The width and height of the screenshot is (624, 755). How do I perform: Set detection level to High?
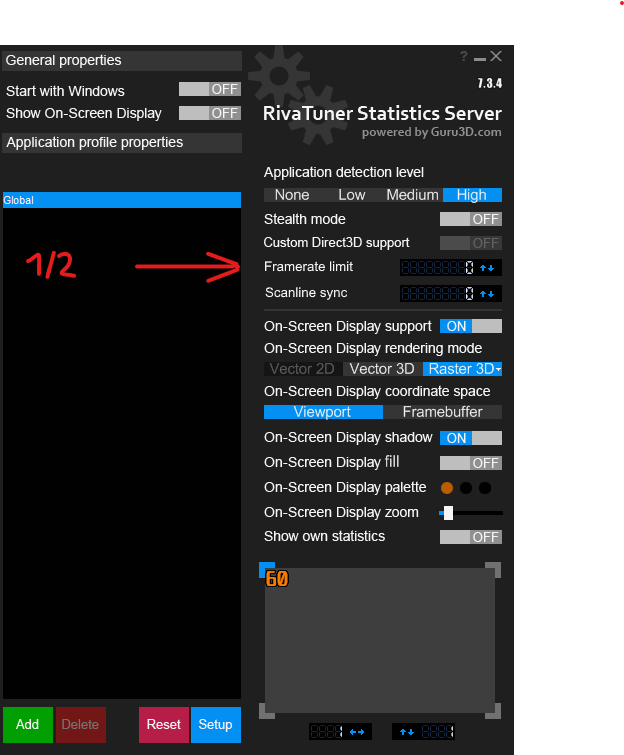point(472,195)
